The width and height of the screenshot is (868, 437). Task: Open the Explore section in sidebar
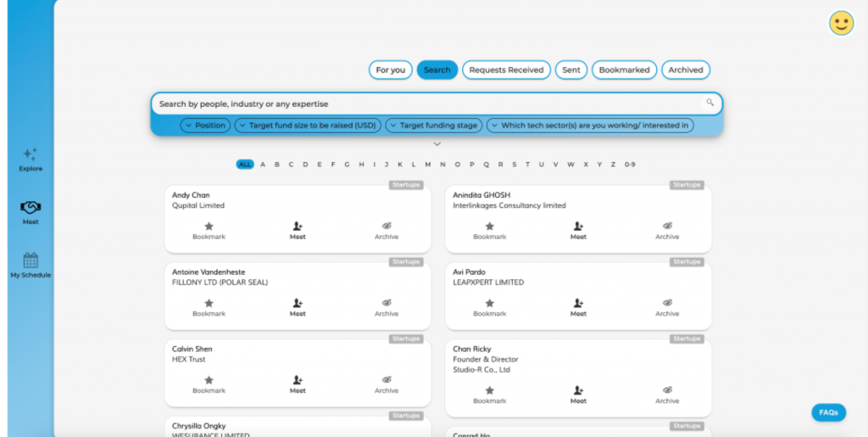[31, 155]
